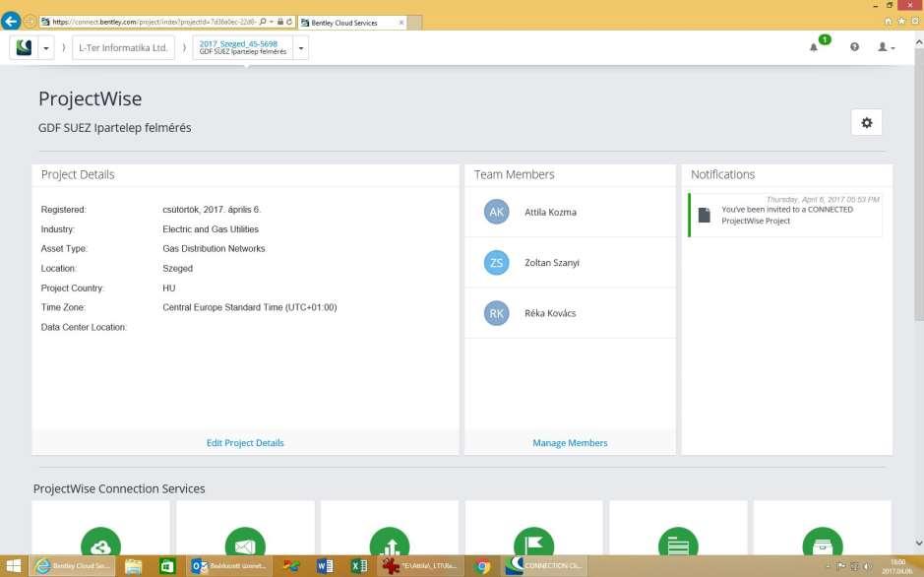Screen dimensions: 924x577
Task: Click the browser back arrow button
Action: 11,22
